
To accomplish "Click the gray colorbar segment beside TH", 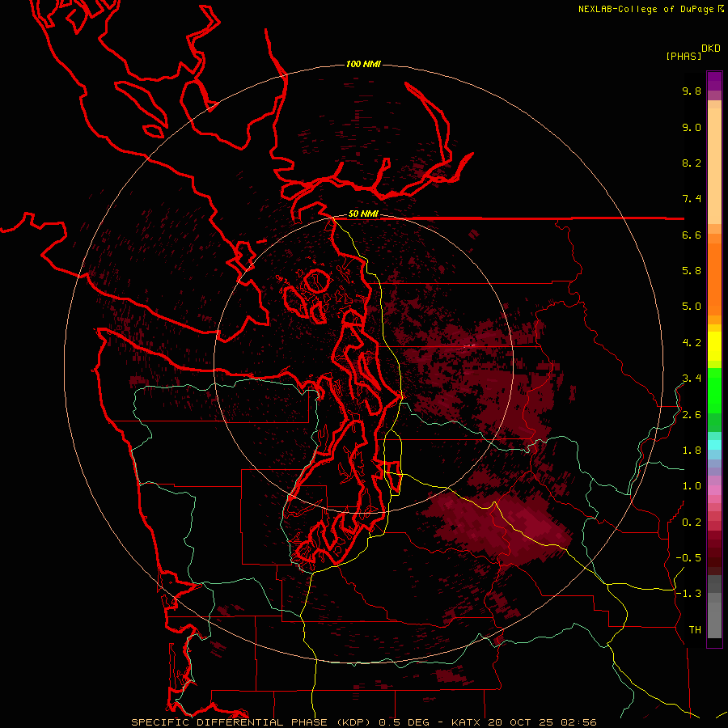I will (714, 620).
